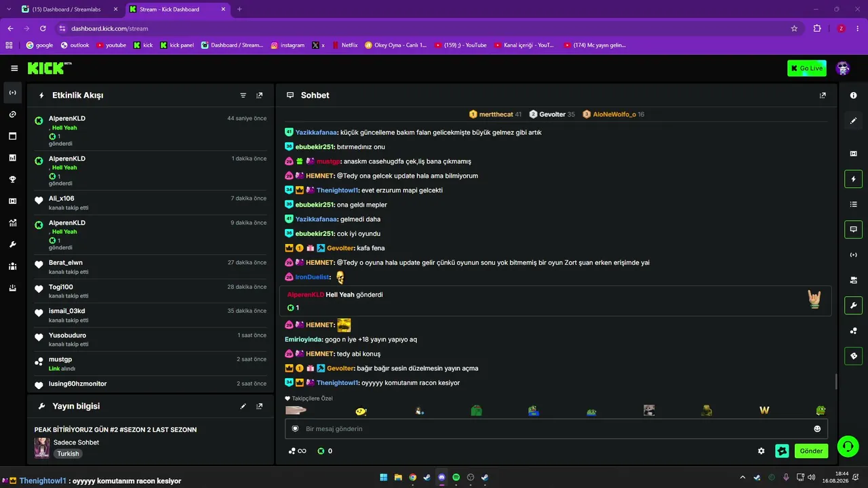Open the bar chart icon in left sidebar
The image size is (868, 488).
pos(12,158)
